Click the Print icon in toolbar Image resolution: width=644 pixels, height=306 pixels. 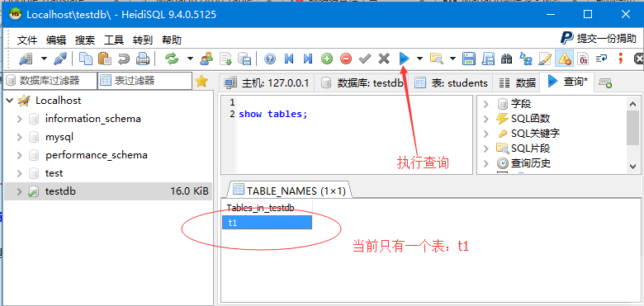[x=143, y=59]
